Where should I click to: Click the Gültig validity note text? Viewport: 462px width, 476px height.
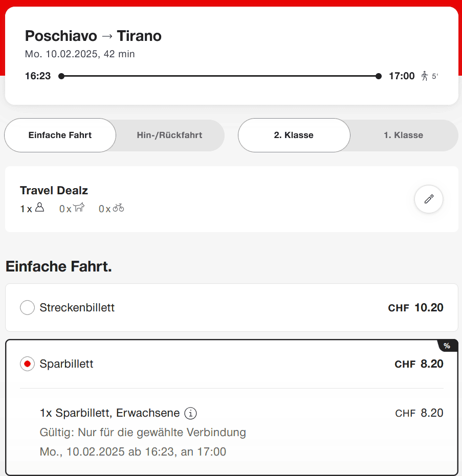coord(143,433)
